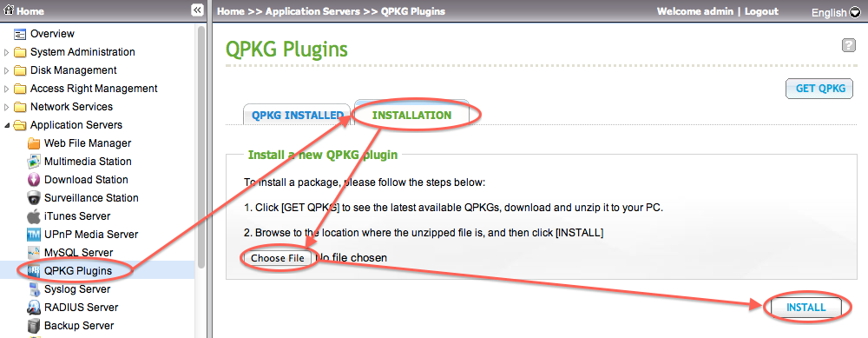
Task: Open the MySQL Server icon
Action: tap(34, 253)
